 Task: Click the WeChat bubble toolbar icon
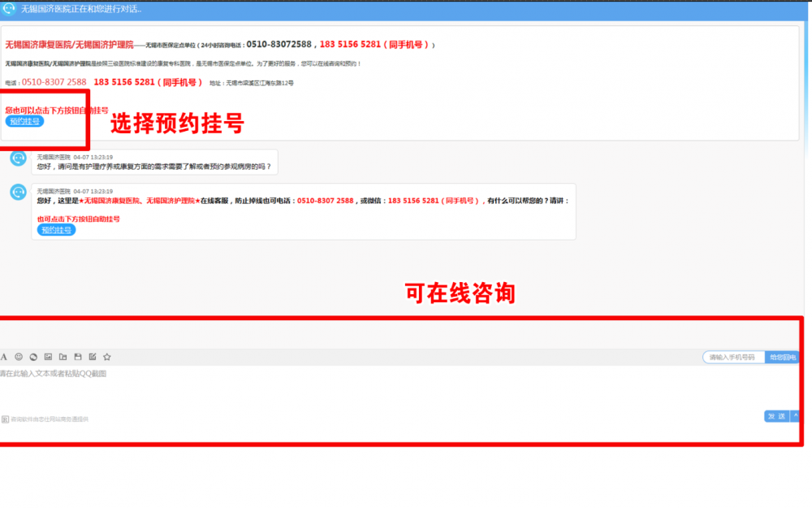[33, 357]
